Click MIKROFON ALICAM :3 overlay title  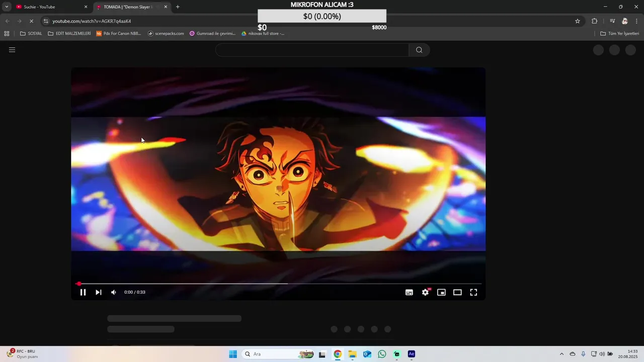(322, 5)
